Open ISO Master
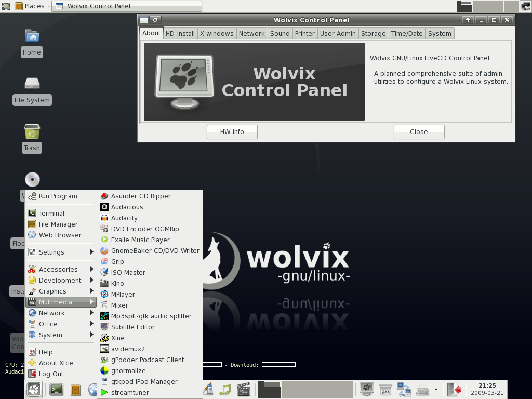Image resolution: width=532 pixels, height=399 pixels. click(150, 272)
